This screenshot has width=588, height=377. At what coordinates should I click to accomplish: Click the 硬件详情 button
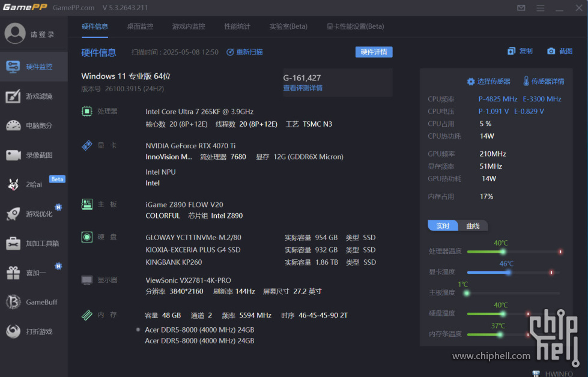[x=374, y=52]
